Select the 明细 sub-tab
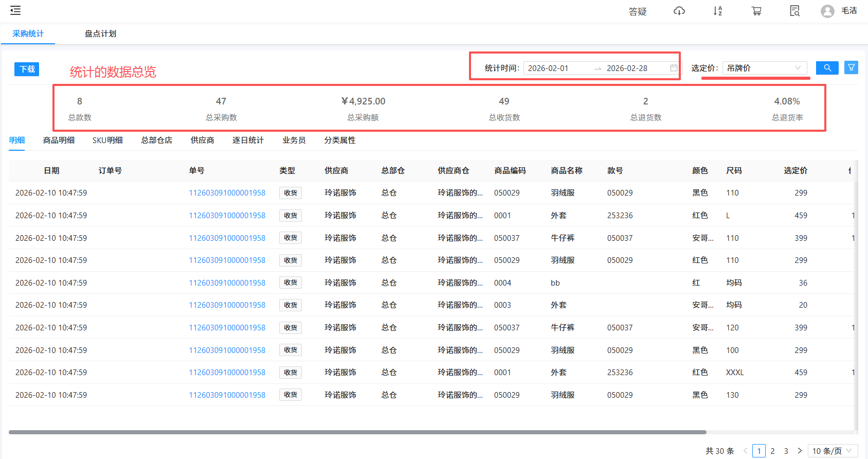The image size is (868, 459). [x=17, y=140]
